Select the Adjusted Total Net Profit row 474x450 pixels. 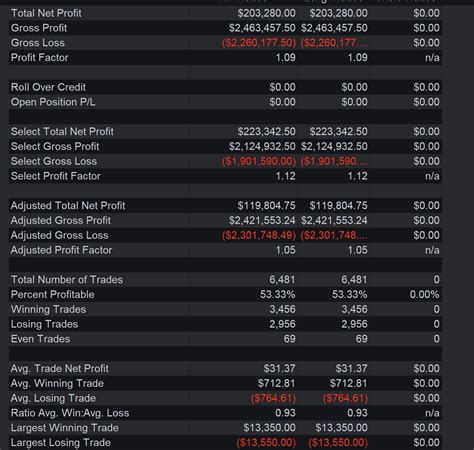click(225, 205)
